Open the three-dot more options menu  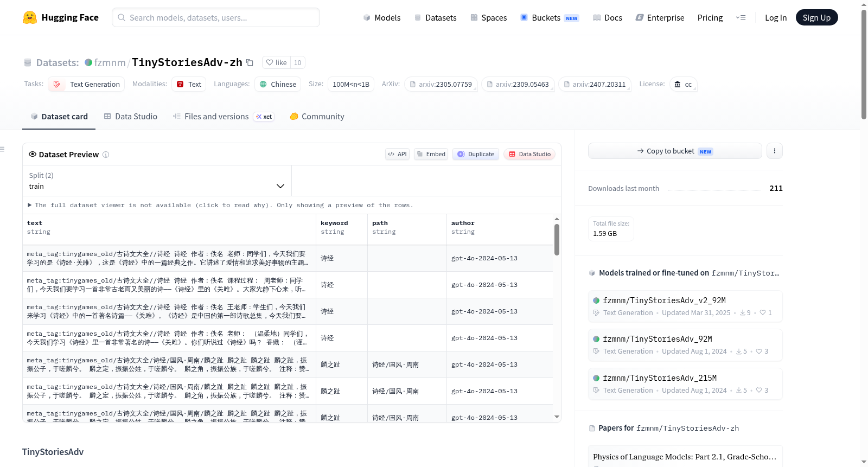(x=775, y=151)
